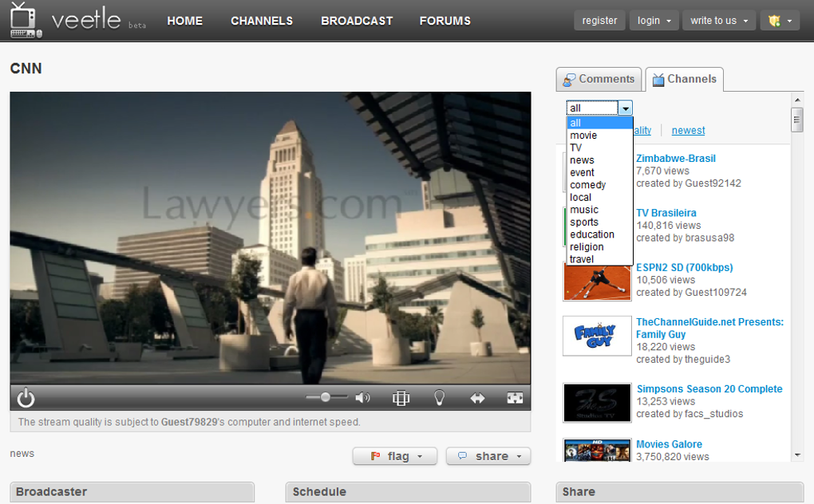The height and width of the screenshot is (504, 814).
Task: Pick 'event' from the category list
Action: click(x=599, y=173)
